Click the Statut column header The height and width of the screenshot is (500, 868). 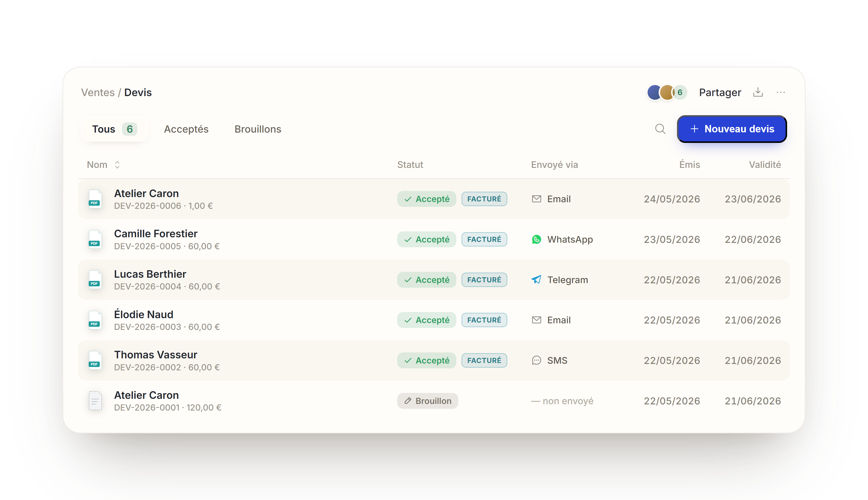(410, 164)
